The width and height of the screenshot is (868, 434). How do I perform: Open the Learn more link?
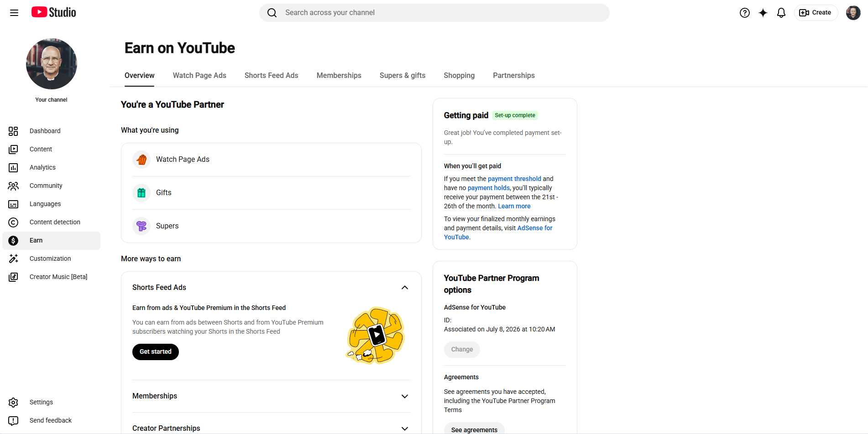click(x=514, y=206)
